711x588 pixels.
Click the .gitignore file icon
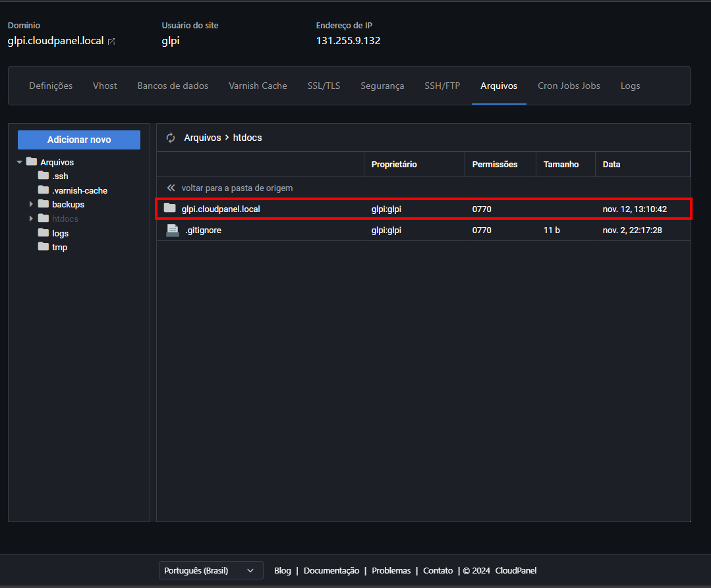172,230
